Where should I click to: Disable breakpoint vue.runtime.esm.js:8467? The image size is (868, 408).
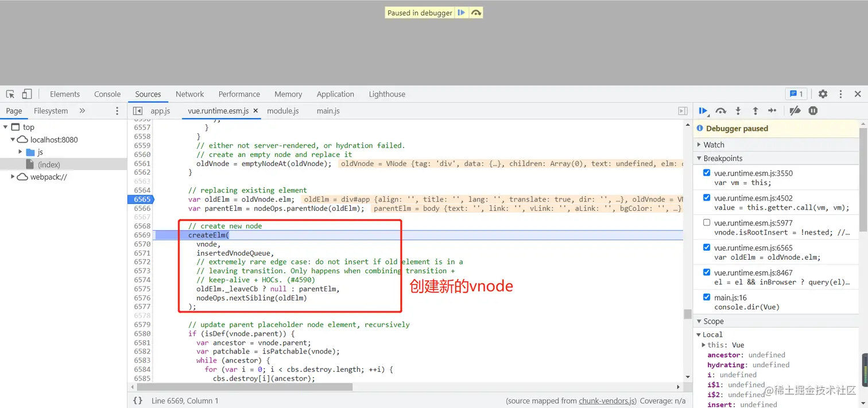coord(707,272)
